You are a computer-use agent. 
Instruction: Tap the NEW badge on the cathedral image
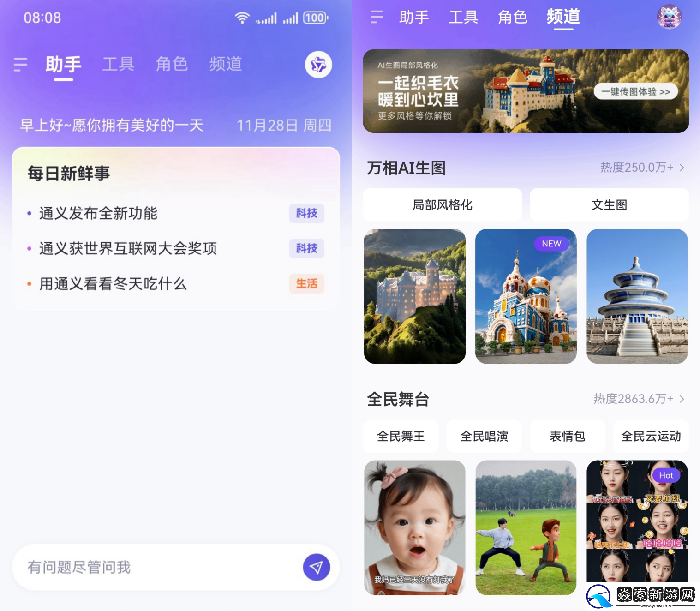(551, 244)
